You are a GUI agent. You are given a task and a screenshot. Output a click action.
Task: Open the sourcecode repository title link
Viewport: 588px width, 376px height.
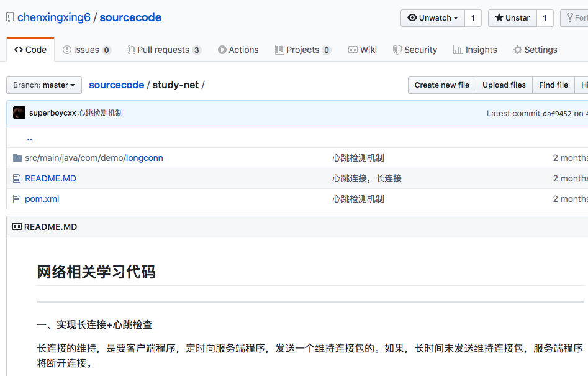tap(130, 17)
